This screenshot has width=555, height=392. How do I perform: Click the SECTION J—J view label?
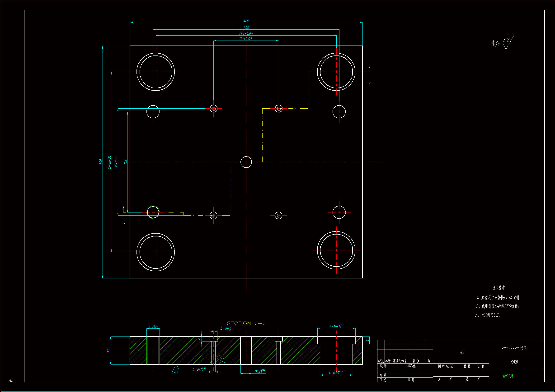[x=246, y=323]
